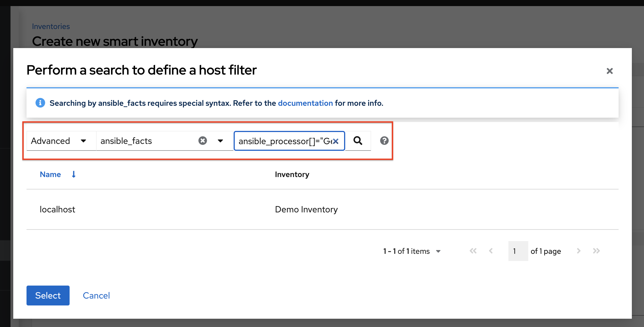
Task: Select the localhost row in results
Action: [57, 209]
